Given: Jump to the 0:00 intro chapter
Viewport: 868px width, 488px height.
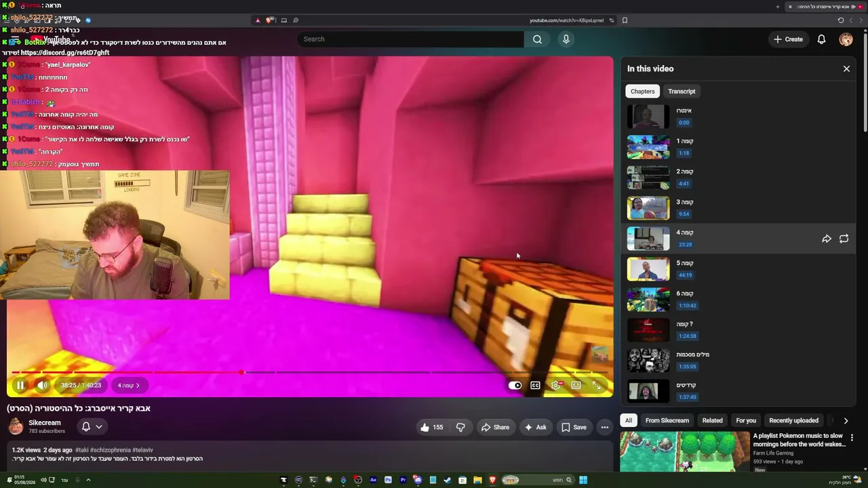Looking at the screenshot, I should point(684,123).
